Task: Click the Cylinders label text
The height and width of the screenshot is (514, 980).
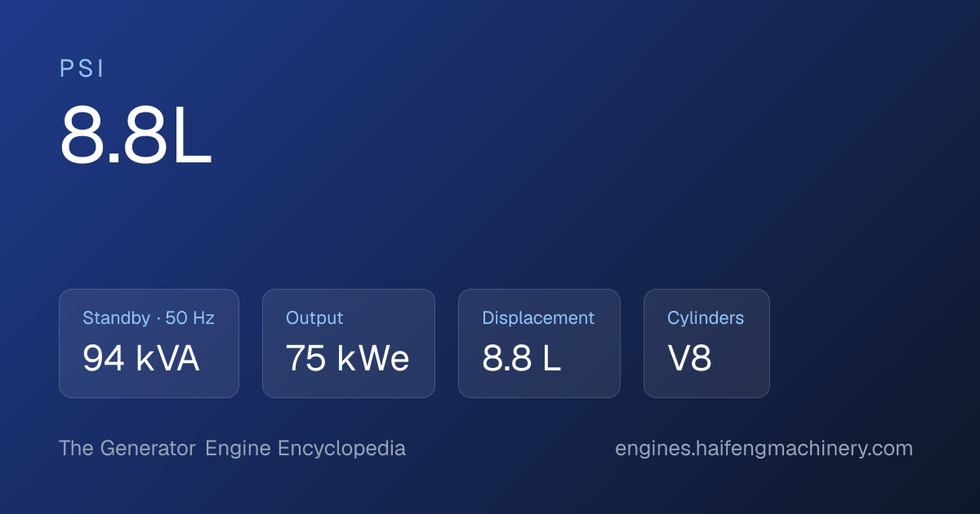Action: [x=706, y=319]
